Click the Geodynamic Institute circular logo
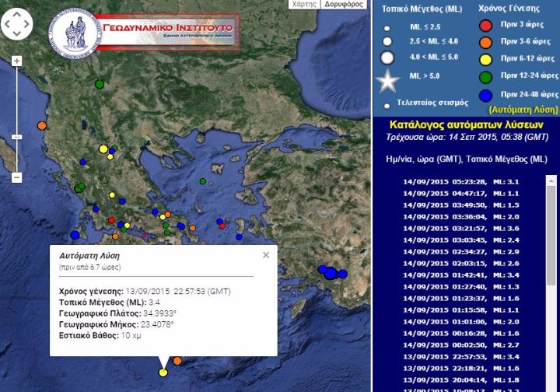Viewport: 560px width, 392px height. click(75, 33)
